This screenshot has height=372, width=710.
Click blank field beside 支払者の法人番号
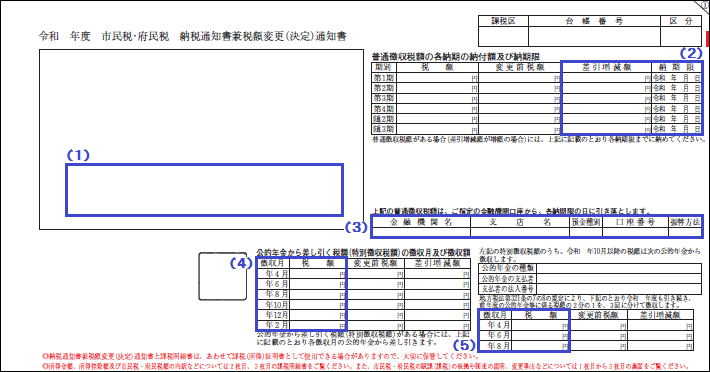(x=619, y=289)
